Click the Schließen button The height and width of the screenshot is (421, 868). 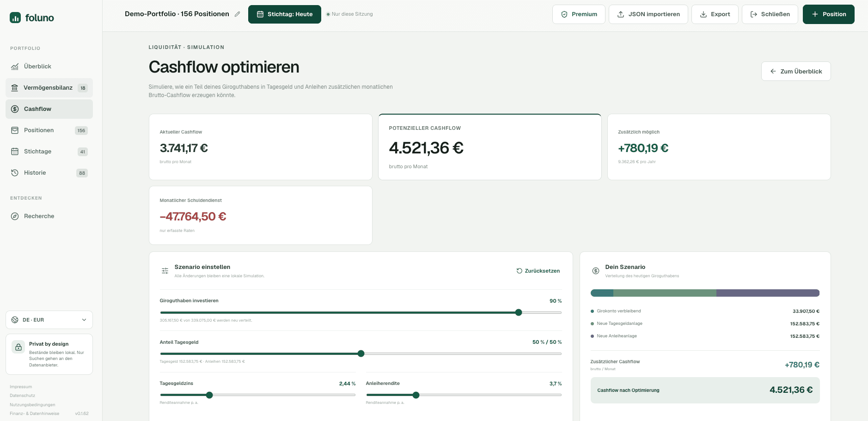pyautogui.click(x=770, y=14)
